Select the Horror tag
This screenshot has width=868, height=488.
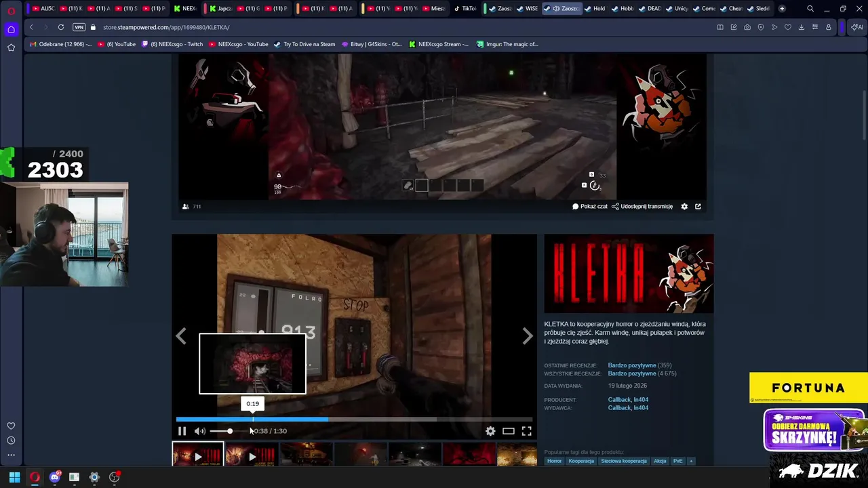pyautogui.click(x=554, y=461)
